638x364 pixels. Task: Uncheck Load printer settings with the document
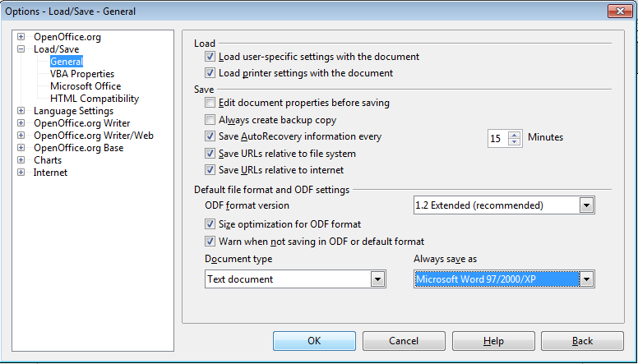pyautogui.click(x=210, y=73)
